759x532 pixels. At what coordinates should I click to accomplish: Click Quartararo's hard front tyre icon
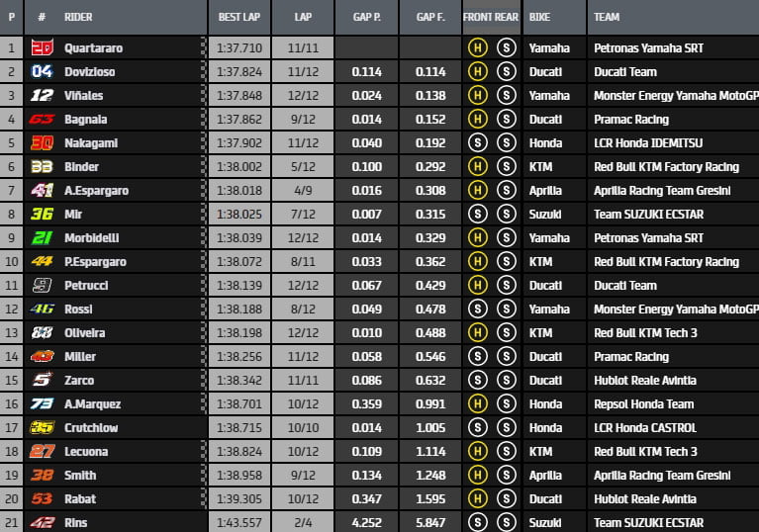[478, 47]
